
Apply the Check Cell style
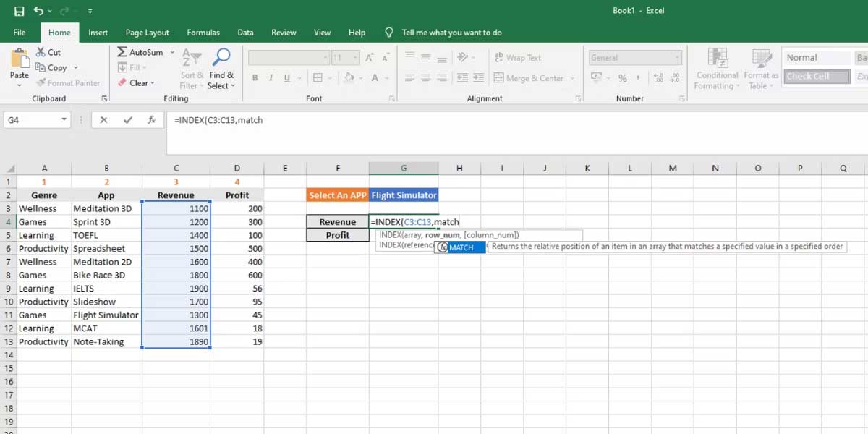(x=816, y=76)
